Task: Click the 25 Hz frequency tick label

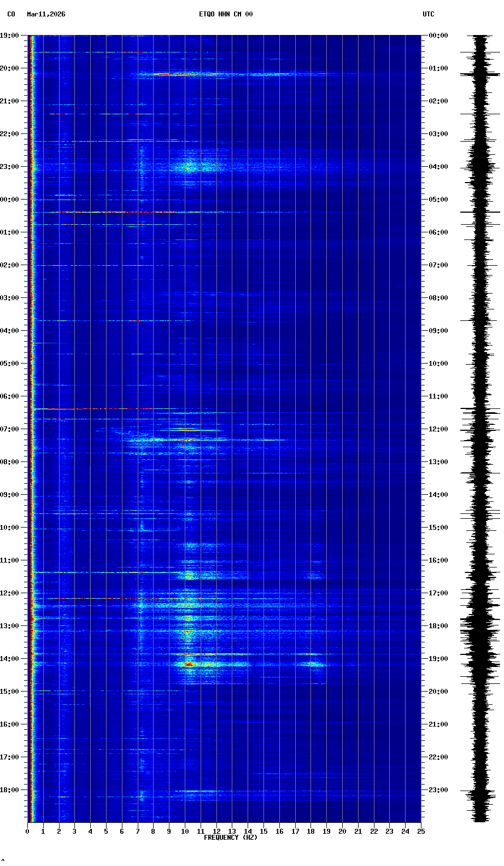Action: [x=420, y=832]
